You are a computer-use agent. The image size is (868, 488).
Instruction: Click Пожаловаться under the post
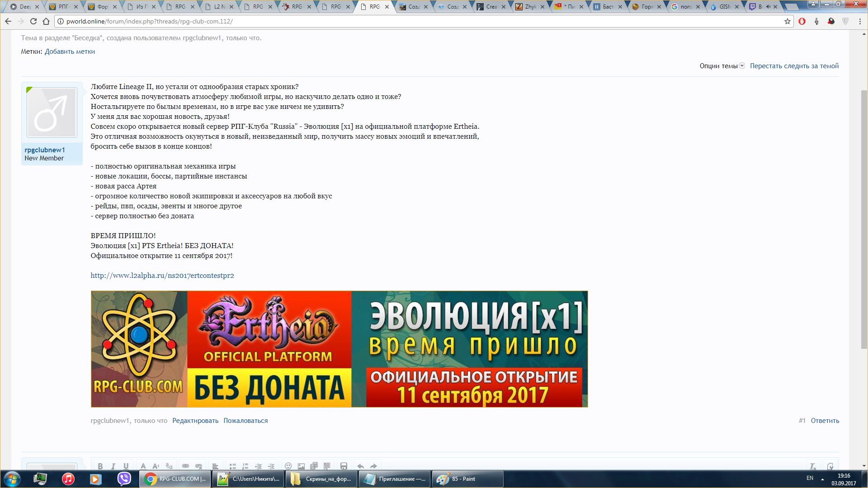(245, 421)
